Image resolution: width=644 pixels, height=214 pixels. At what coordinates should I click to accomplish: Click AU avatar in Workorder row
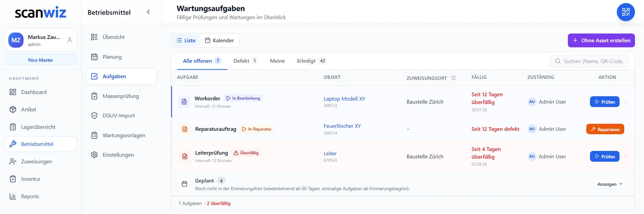pyautogui.click(x=532, y=102)
